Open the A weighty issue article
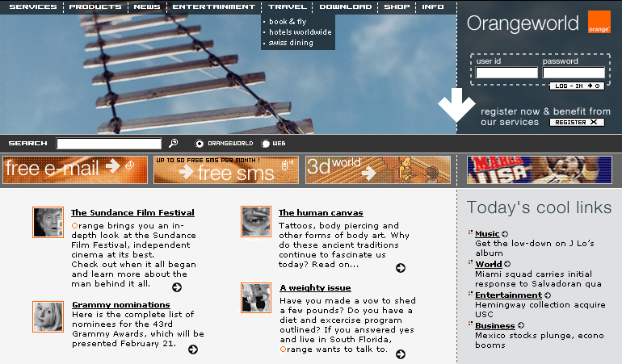This screenshot has width=622, height=364. pyautogui.click(x=315, y=287)
